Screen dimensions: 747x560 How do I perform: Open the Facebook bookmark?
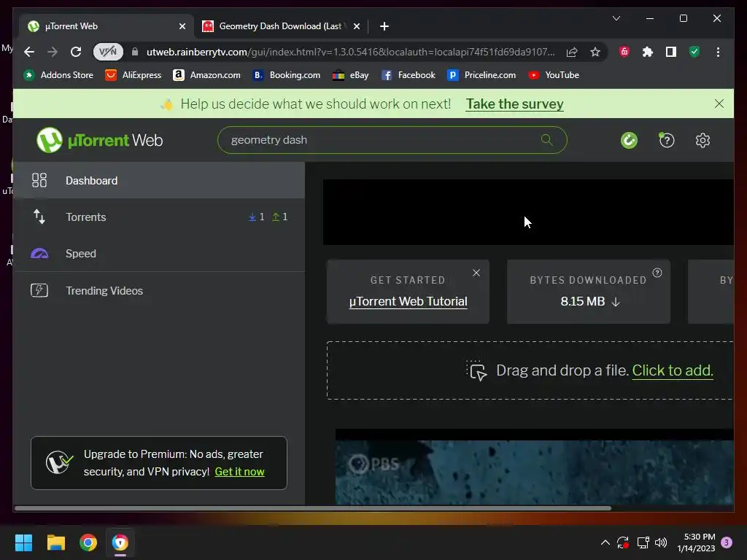[408, 75]
